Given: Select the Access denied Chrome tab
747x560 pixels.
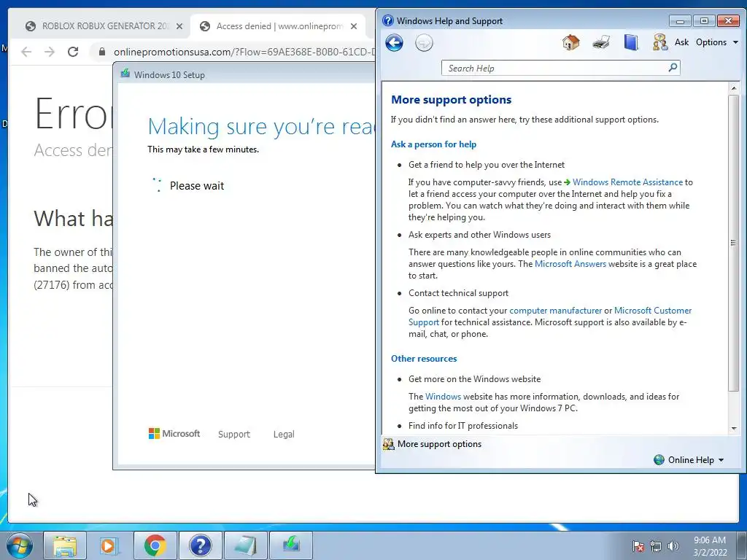Looking at the screenshot, I should coord(279,26).
